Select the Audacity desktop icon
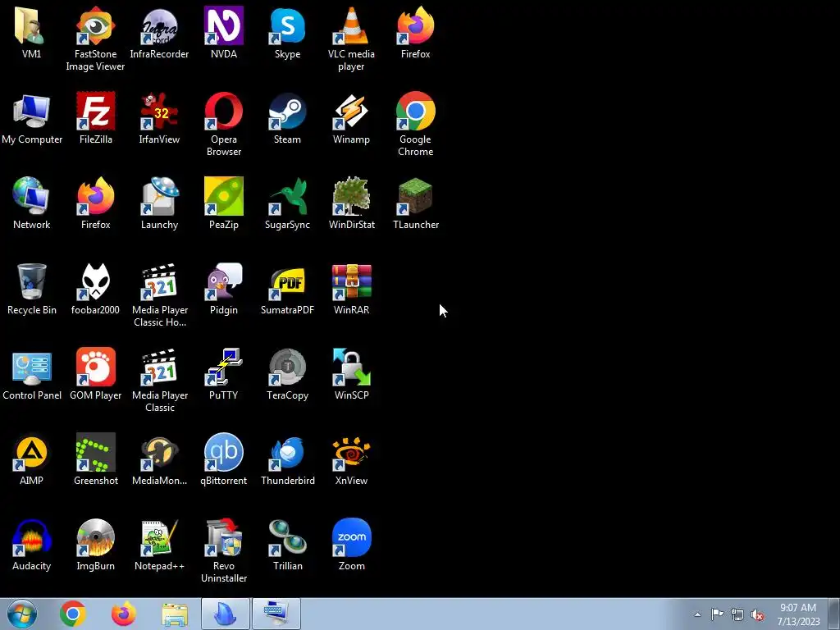The width and height of the screenshot is (840, 630). click(x=32, y=537)
